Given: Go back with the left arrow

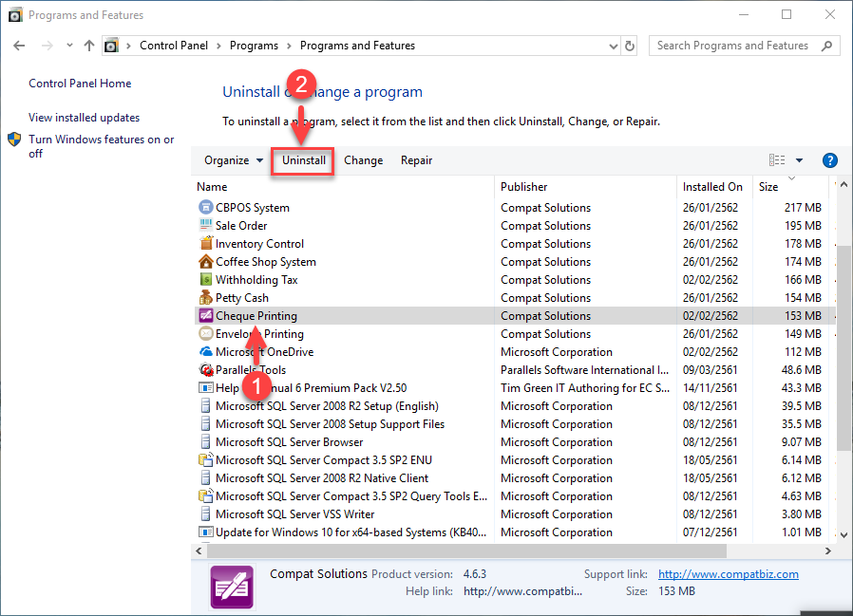Looking at the screenshot, I should 19,46.
